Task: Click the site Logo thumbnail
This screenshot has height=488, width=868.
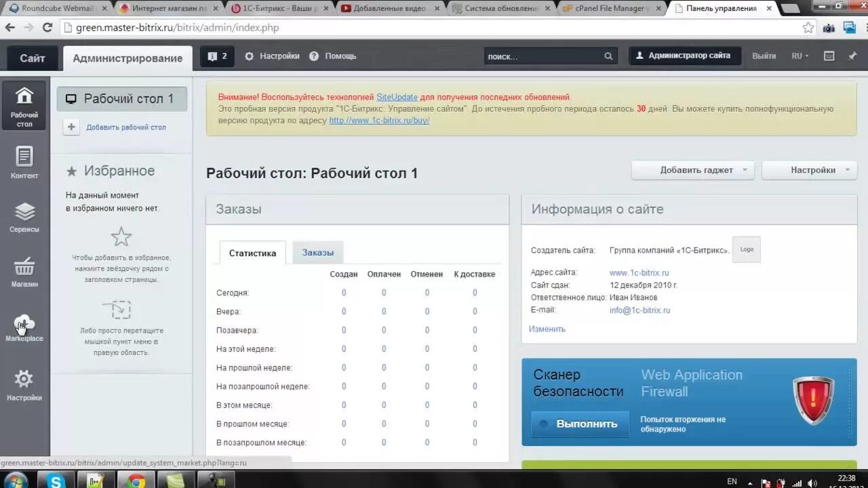Action: (747, 249)
